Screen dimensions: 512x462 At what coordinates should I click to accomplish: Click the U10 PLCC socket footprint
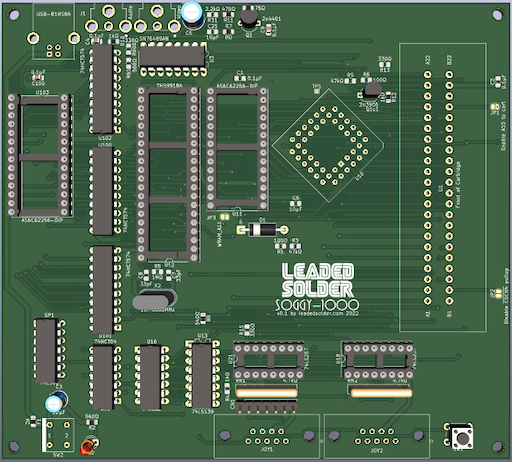(x=328, y=145)
